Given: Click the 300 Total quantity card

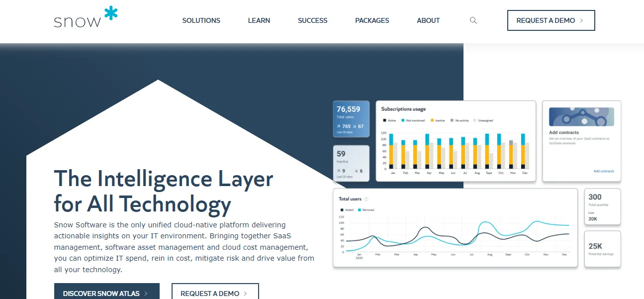Looking at the screenshot, I should tap(602, 206).
